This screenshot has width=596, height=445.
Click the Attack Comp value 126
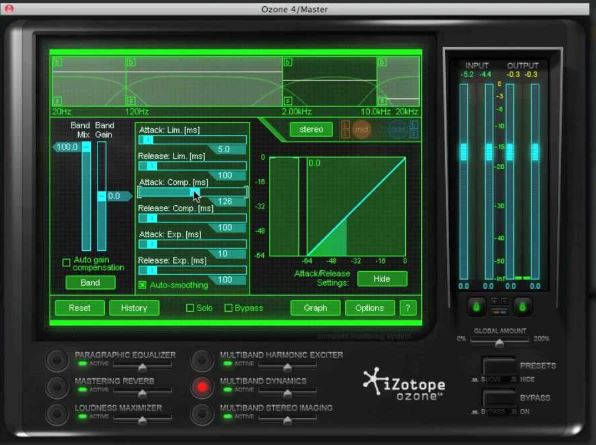pyautogui.click(x=225, y=201)
